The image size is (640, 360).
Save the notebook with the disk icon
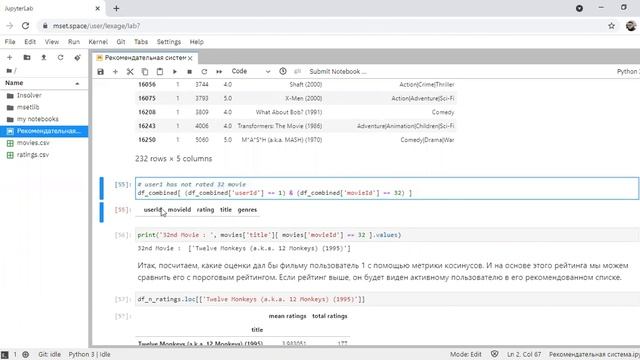point(100,71)
